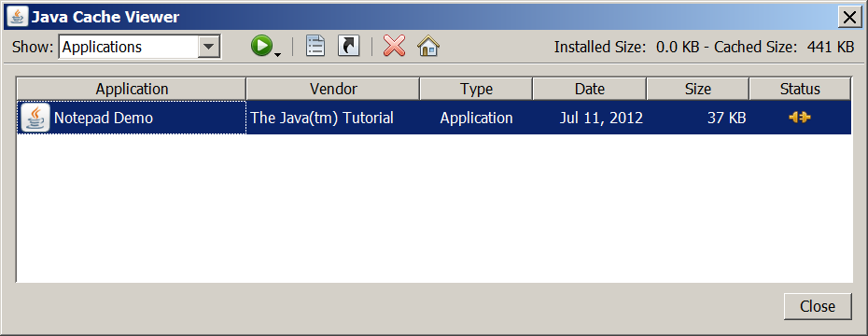Remove selected item with red X icon

[x=394, y=46]
